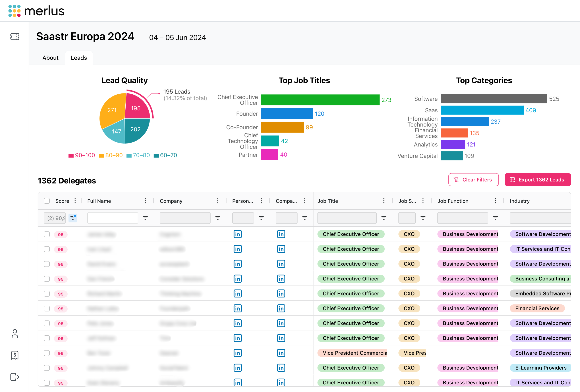Click the 271 pie slice

point(112,110)
